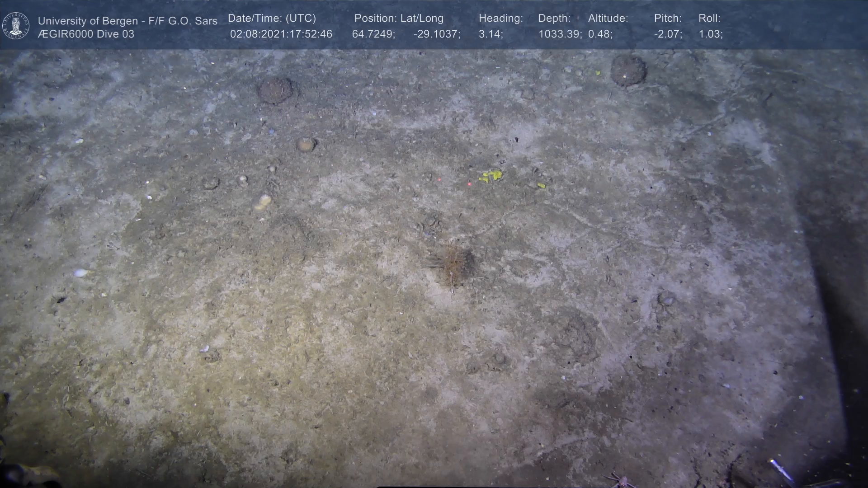The width and height of the screenshot is (868, 488).
Task: Click the Pitch label
Action: point(667,19)
